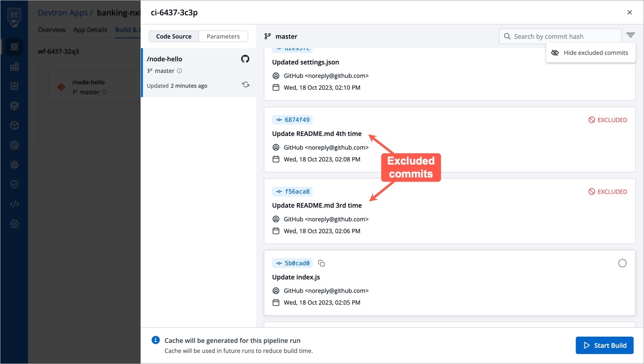Open the commit filter icon
This screenshot has width=644, height=364.
point(630,35)
